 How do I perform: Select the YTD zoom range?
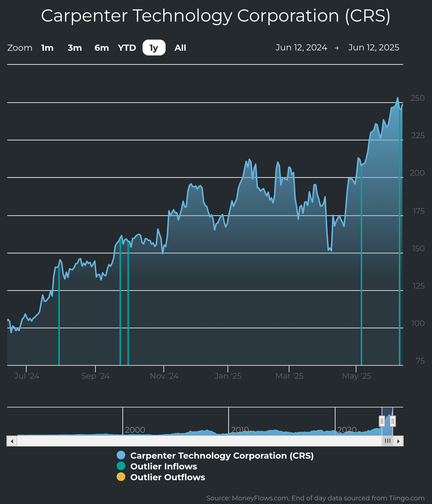(x=127, y=48)
